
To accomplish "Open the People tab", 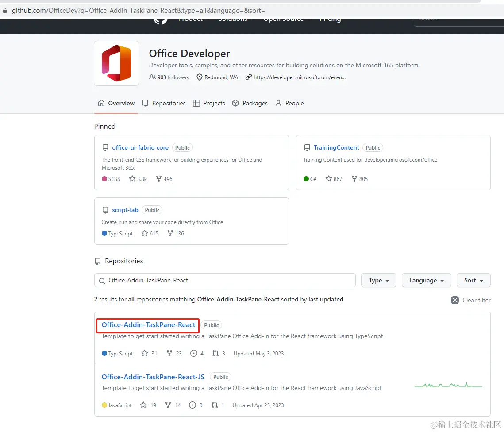I will pyautogui.click(x=289, y=103).
